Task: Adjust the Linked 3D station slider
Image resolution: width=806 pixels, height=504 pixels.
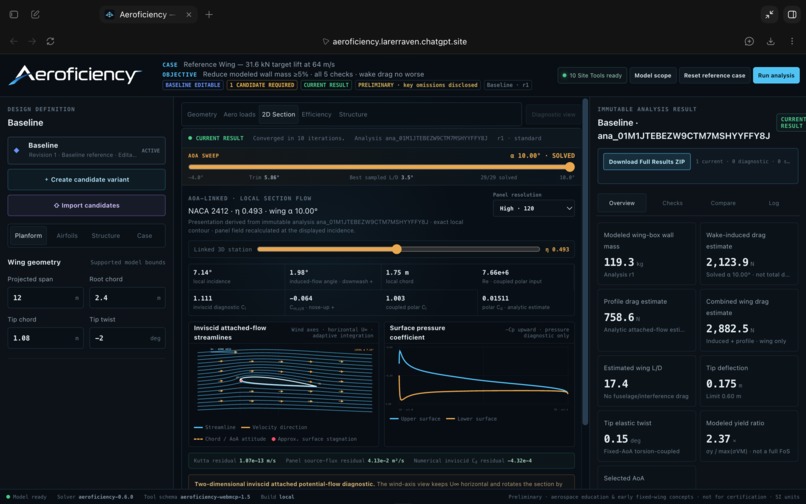Action: pos(397,249)
